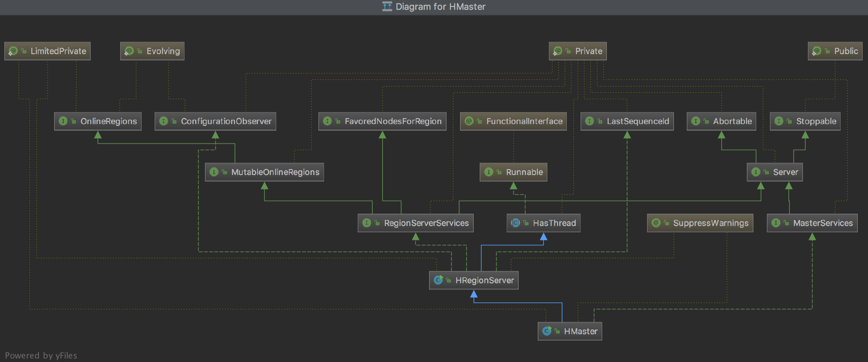The image size is (868, 362).
Task: Click the annotation icon on FunctionalInterface node
Action: [x=469, y=121]
